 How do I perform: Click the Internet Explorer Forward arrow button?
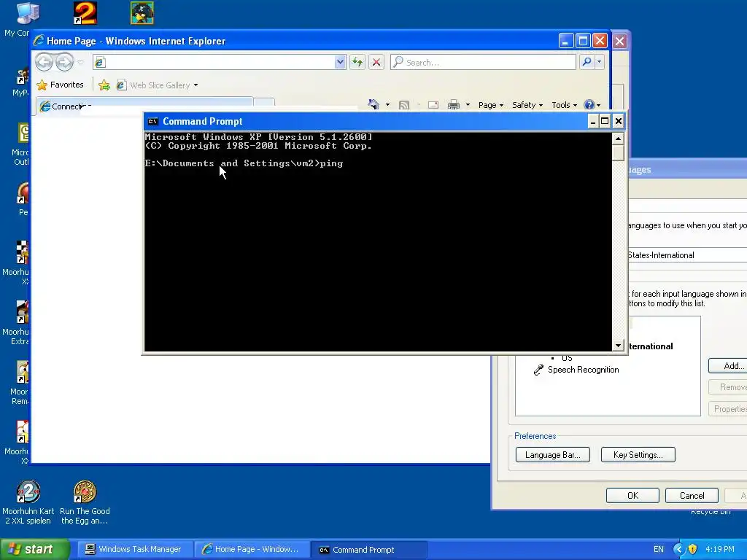point(64,62)
